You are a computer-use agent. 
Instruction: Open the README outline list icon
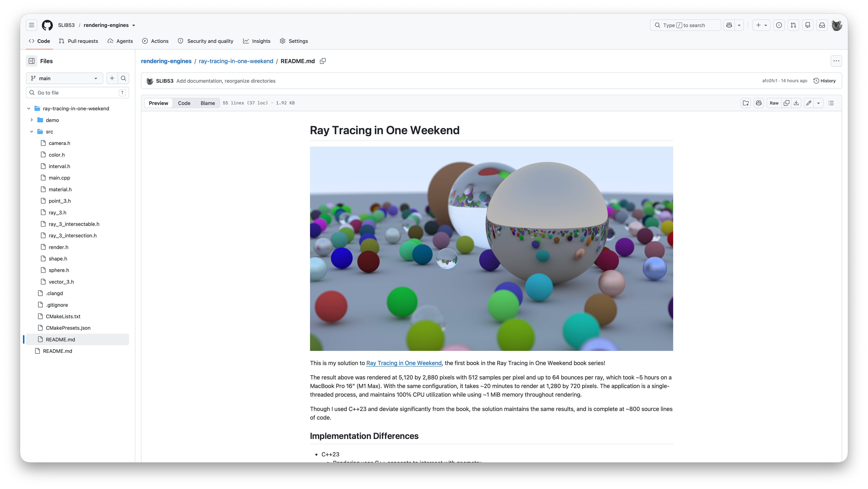(831, 103)
